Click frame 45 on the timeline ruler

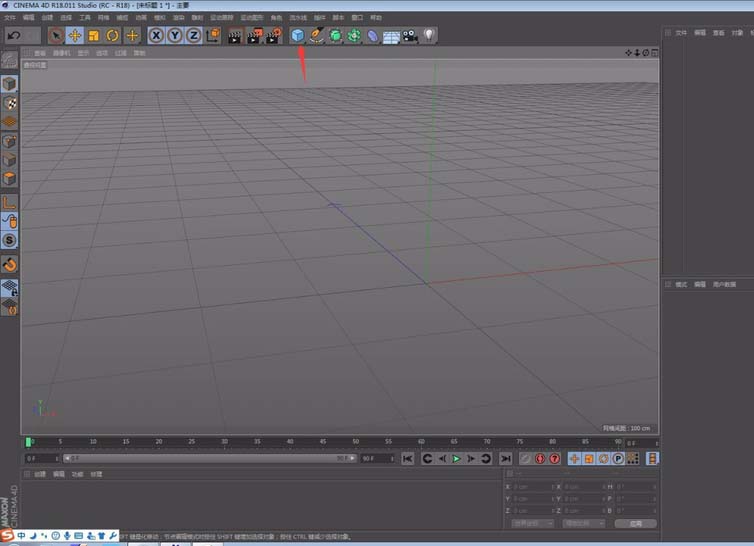322,441
